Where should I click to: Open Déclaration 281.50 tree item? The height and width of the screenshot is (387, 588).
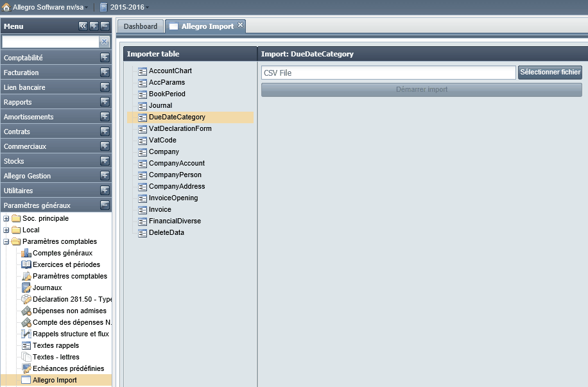(x=66, y=299)
